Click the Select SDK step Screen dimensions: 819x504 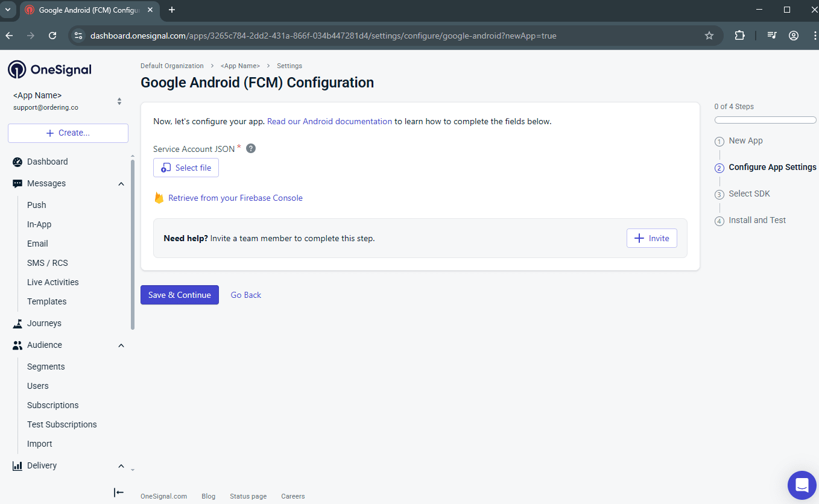pyautogui.click(x=749, y=194)
